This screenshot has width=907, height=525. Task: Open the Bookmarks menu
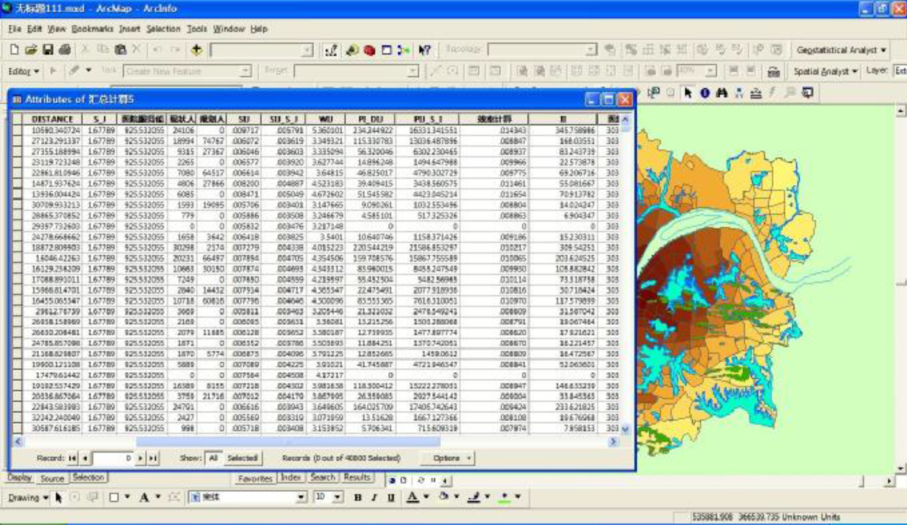click(x=93, y=29)
